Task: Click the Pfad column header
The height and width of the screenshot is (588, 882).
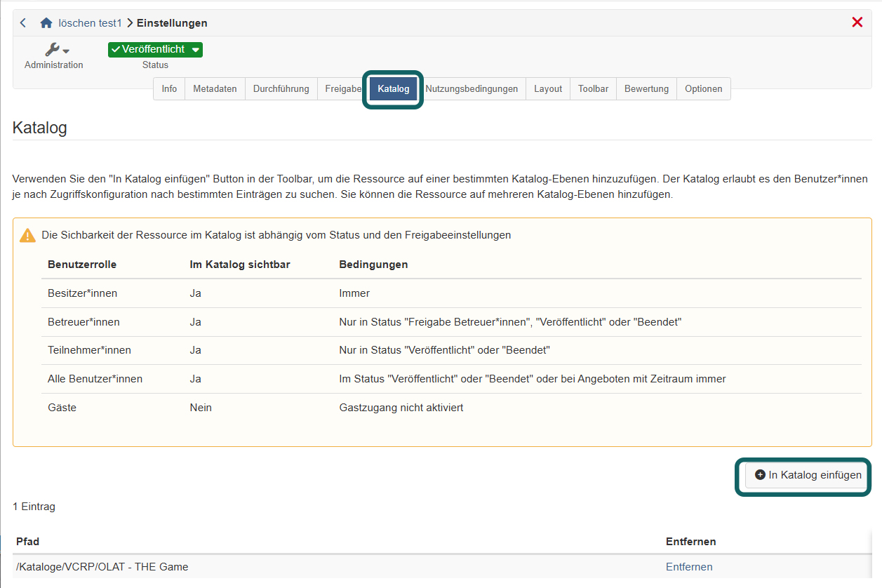Action: pos(28,542)
